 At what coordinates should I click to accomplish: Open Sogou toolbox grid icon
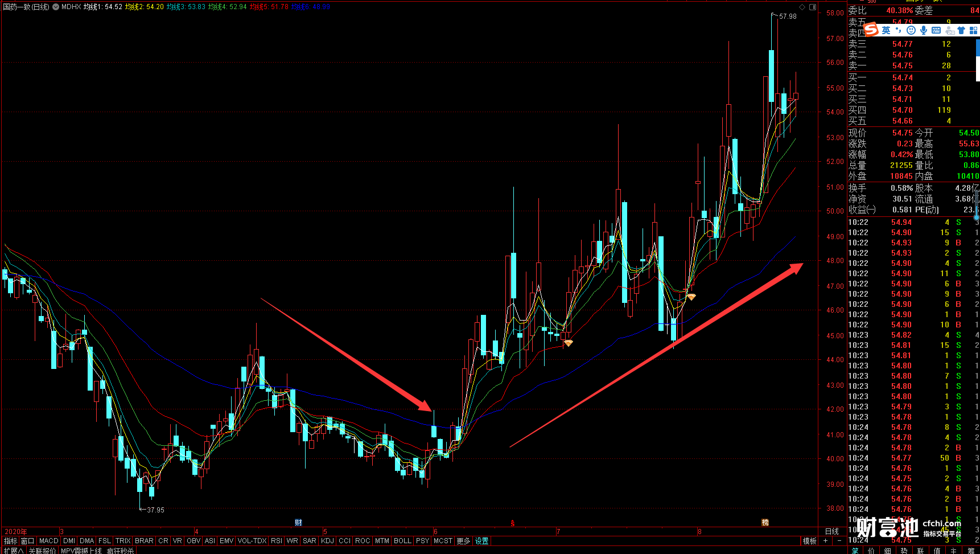click(973, 30)
